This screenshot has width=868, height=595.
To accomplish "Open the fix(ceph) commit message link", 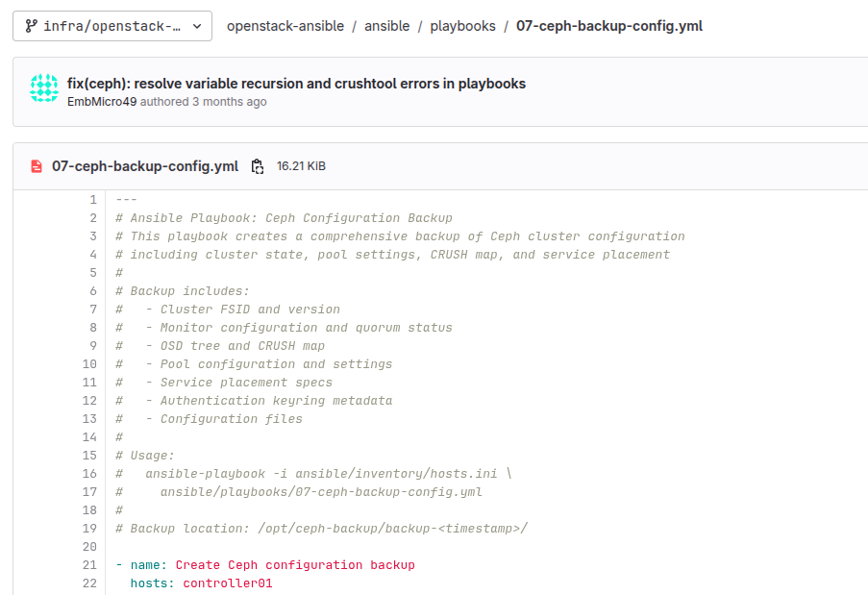I will coord(296,84).
